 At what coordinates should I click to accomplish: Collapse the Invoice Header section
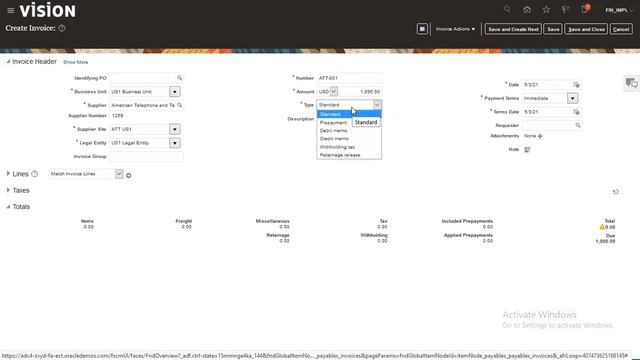(8, 62)
